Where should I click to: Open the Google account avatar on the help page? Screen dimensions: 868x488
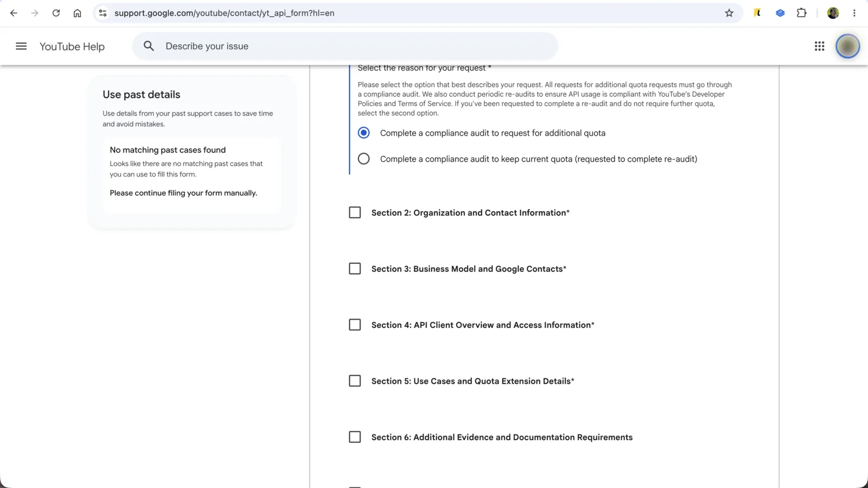(x=847, y=46)
